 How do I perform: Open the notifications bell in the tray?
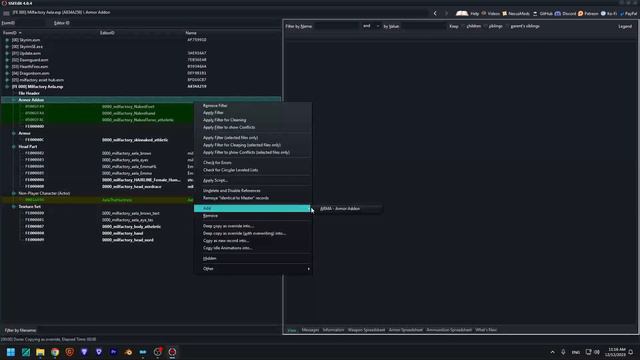point(631,352)
